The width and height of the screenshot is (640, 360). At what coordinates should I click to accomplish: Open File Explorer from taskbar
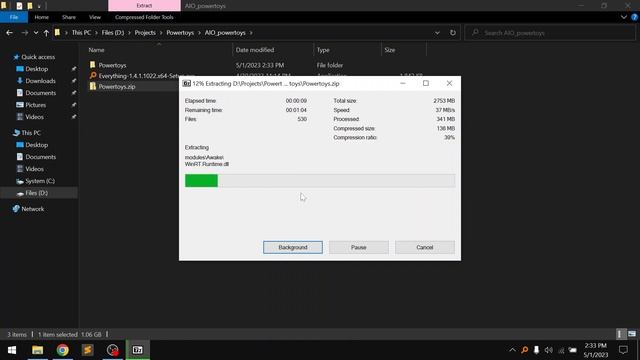[38, 350]
